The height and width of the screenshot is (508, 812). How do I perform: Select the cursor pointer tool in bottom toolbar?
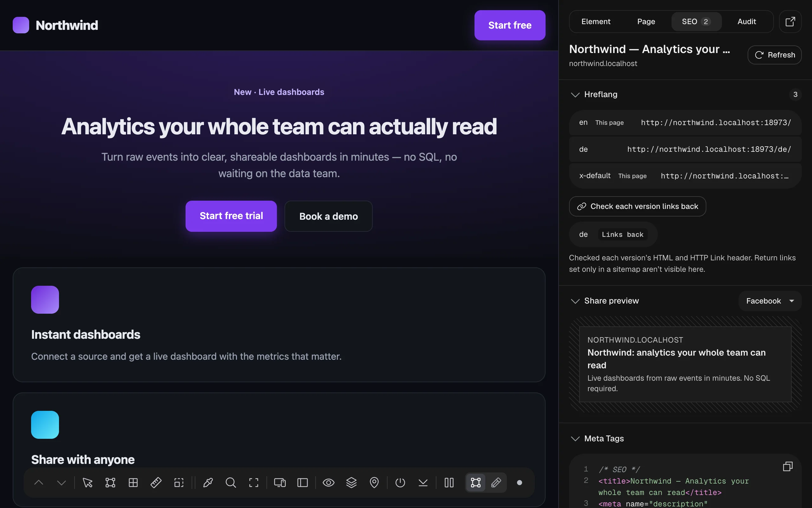(x=88, y=483)
